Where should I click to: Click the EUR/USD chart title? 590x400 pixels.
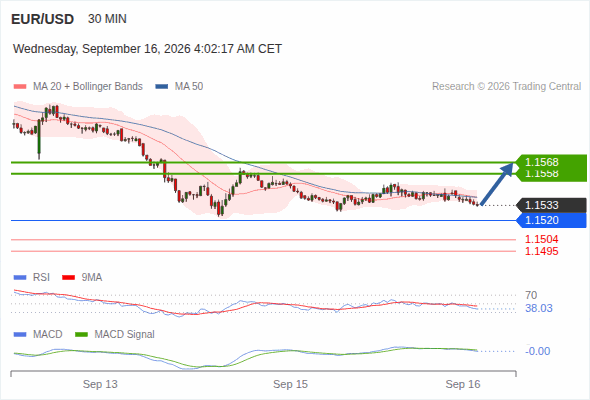pyautogui.click(x=43, y=19)
